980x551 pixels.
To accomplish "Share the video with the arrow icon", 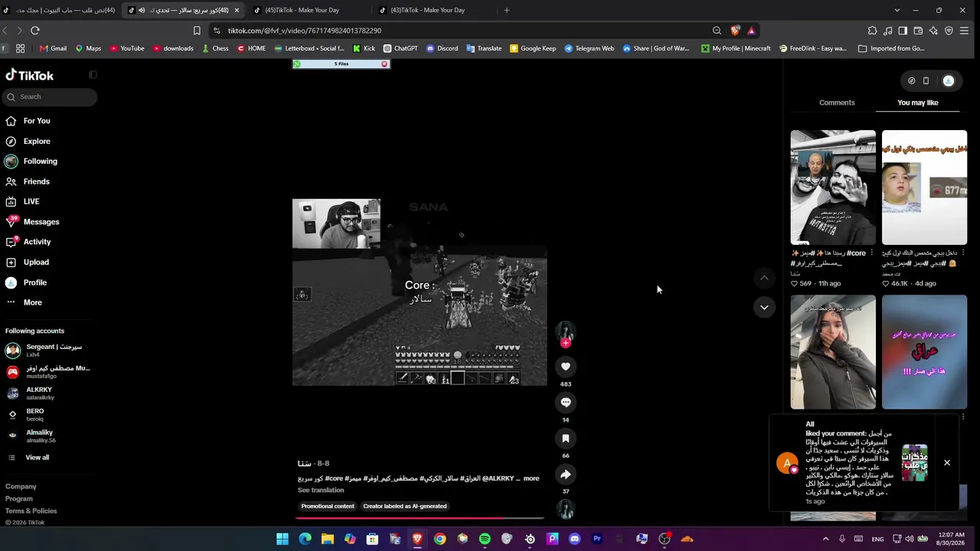I will pyautogui.click(x=566, y=474).
